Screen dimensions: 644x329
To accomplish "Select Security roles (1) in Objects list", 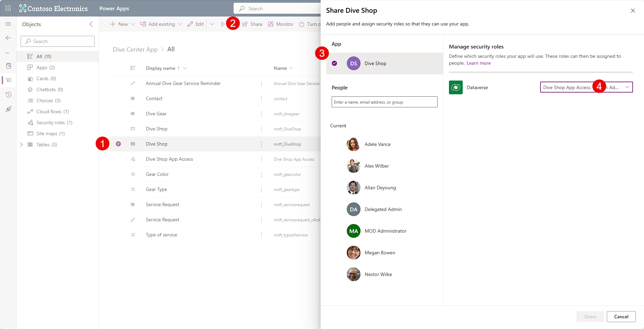I will tap(58, 123).
